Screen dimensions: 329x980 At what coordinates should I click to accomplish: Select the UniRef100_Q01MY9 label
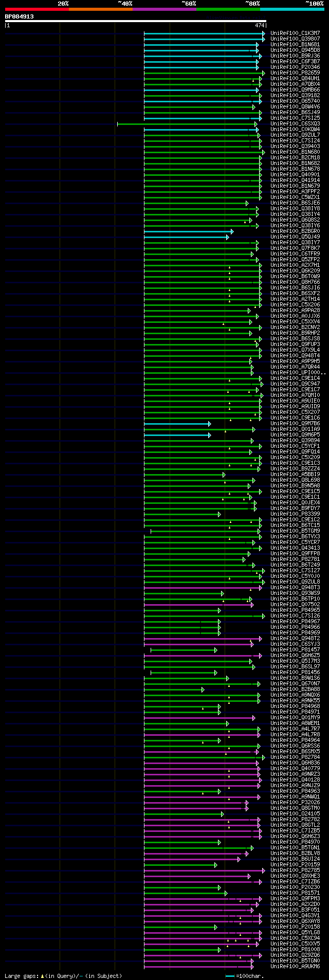pos(295,717)
